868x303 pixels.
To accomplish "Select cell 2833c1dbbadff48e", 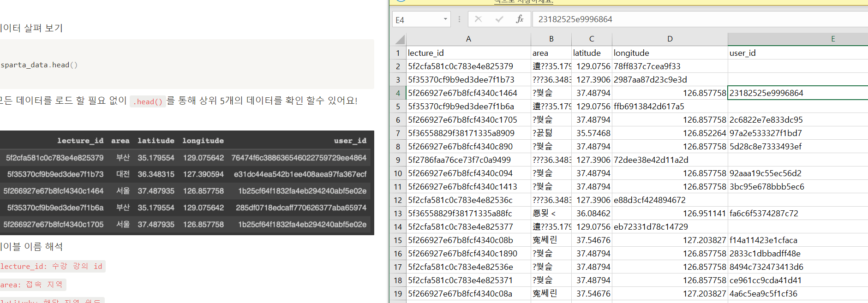I will [x=798, y=254].
